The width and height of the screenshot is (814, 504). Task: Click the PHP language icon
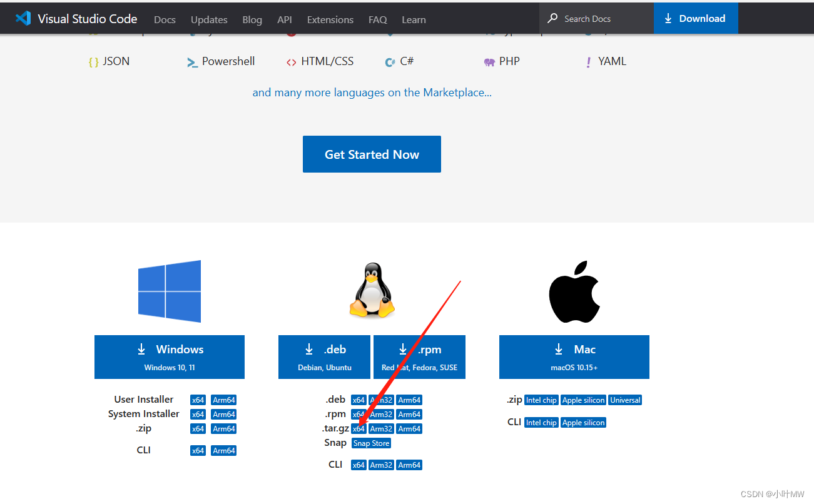point(489,62)
